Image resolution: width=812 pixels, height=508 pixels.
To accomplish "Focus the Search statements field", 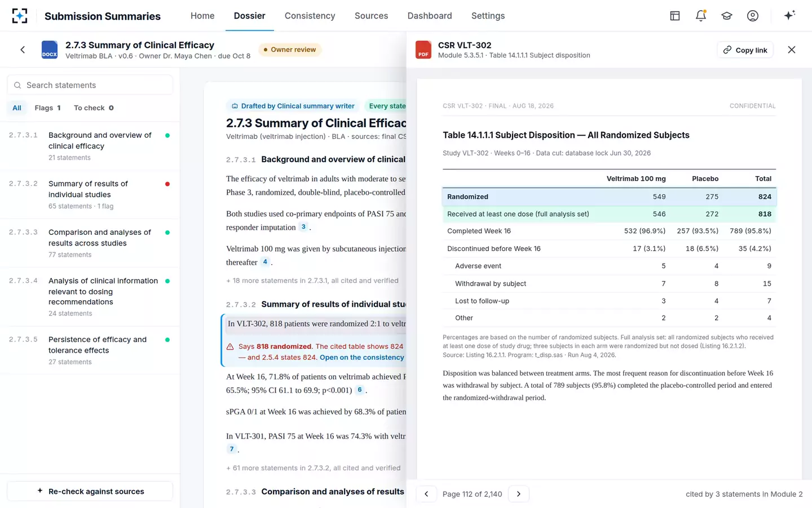I will [90, 85].
